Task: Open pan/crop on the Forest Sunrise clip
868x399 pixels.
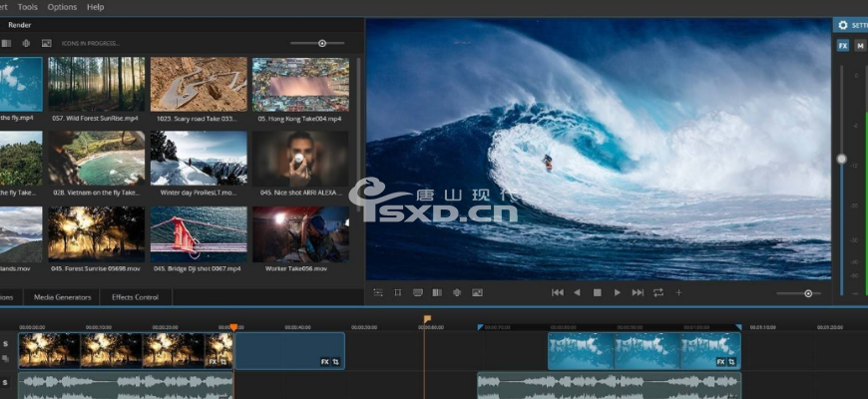Action: tap(223, 362)
